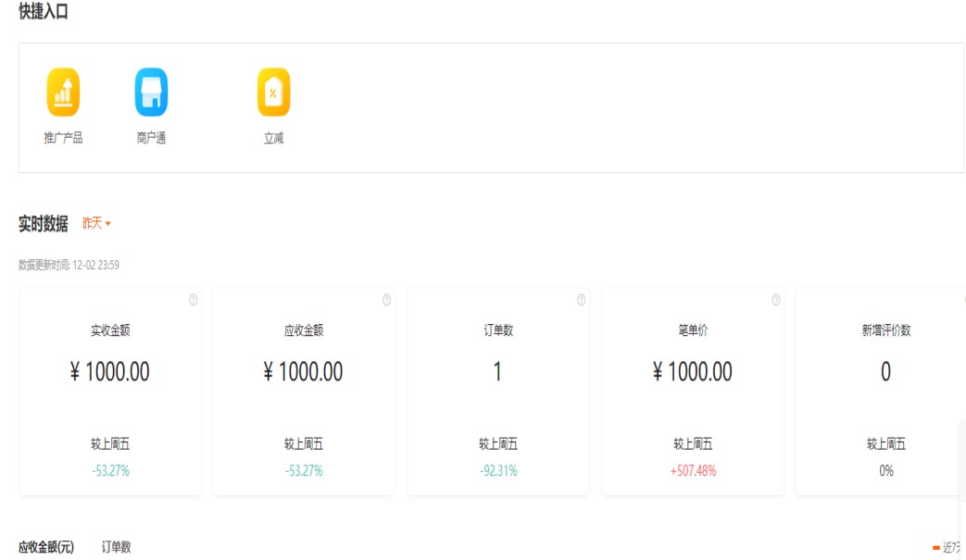Viewport: 966px width, 560px height.
Task: Select the 应收金额 data card
Action: [x=304, y=391]
